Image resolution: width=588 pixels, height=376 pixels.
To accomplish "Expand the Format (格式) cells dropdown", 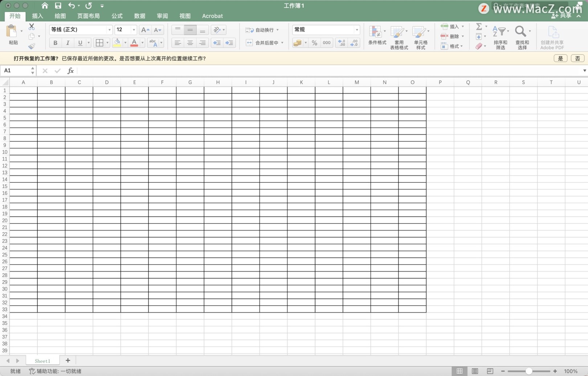I will point(462,46).
